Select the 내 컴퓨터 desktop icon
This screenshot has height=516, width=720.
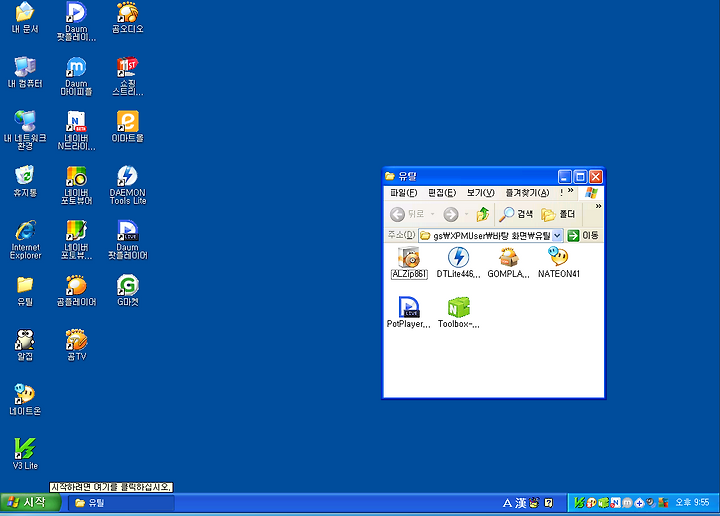pos(25,73)
